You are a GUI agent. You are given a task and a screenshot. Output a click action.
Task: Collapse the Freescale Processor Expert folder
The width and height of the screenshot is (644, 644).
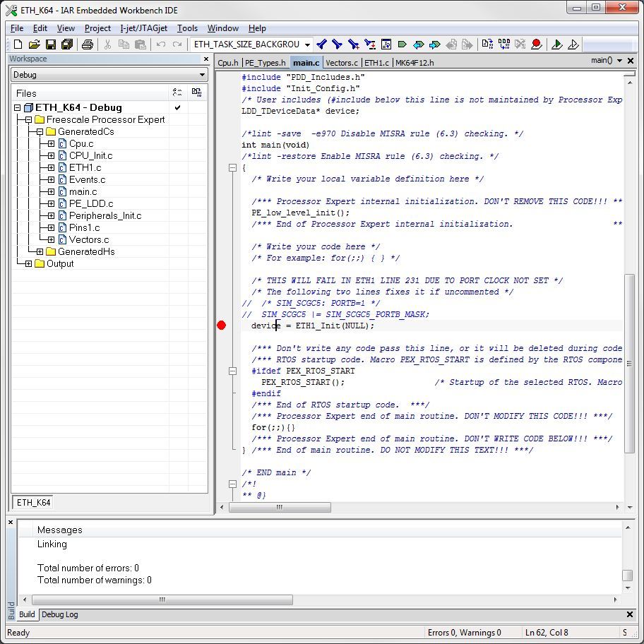[28, 119]
